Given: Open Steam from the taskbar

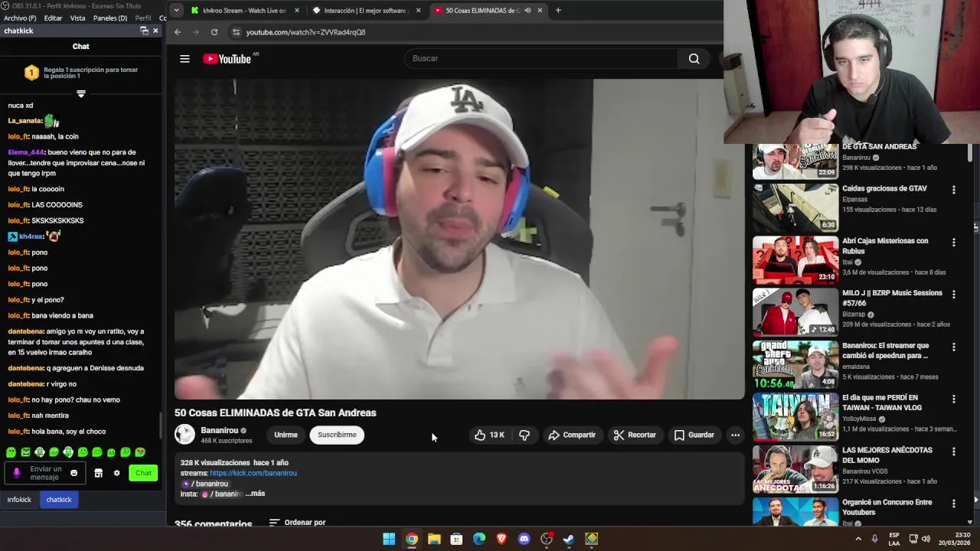Looking at the screenshot, I should click(569, 539).
